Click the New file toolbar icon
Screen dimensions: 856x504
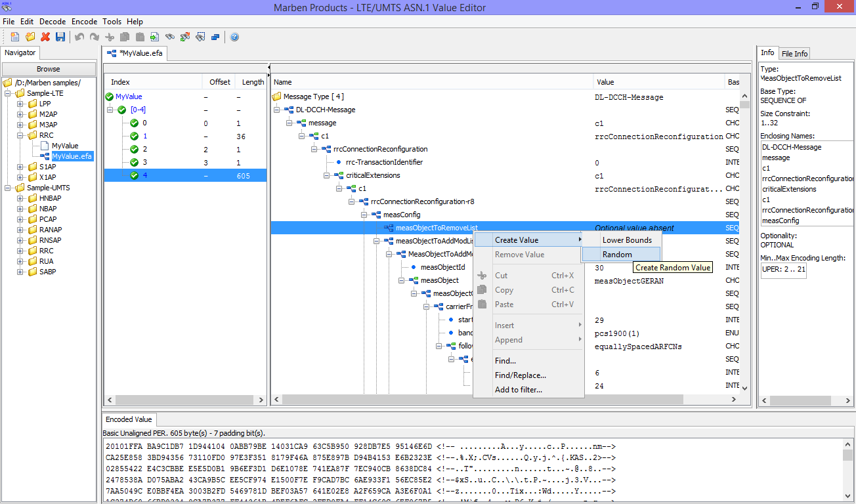click(15, 37)
